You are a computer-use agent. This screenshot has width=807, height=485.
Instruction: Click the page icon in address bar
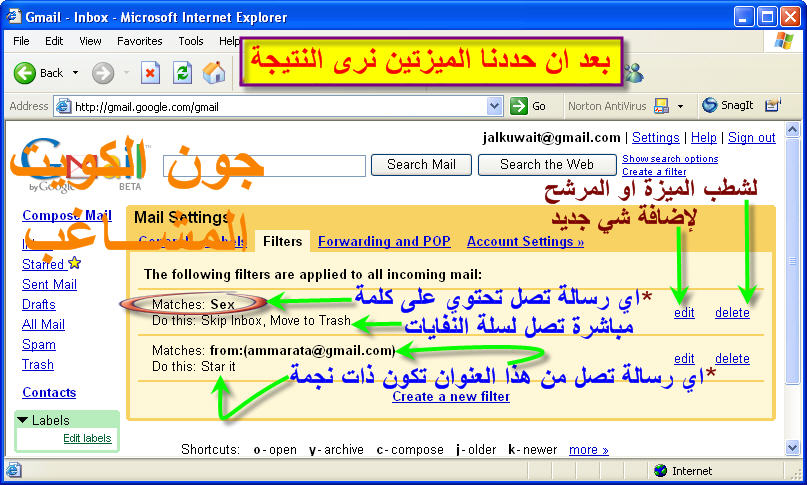click(63, 107)
